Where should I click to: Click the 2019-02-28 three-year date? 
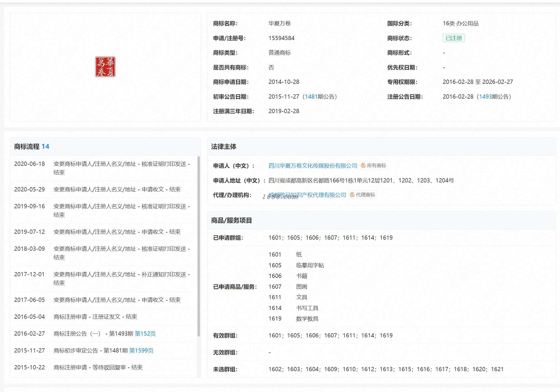[x=284, y=111]
